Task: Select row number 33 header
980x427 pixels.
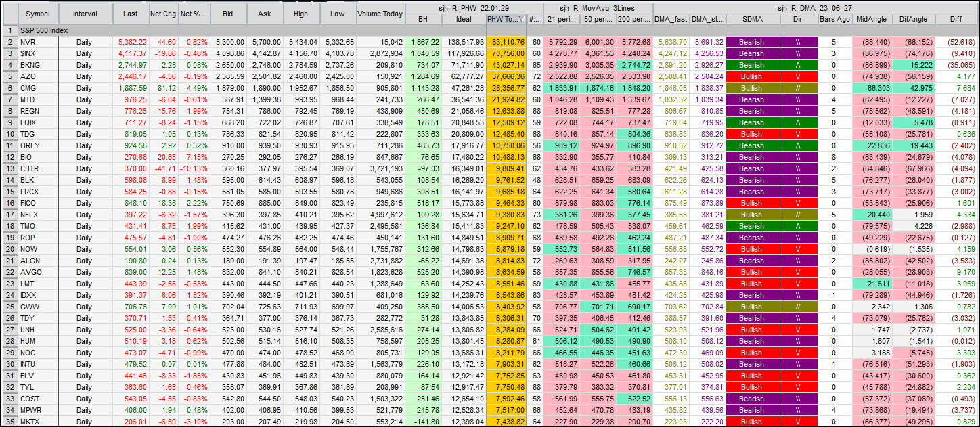Action: tap(10, 399)
